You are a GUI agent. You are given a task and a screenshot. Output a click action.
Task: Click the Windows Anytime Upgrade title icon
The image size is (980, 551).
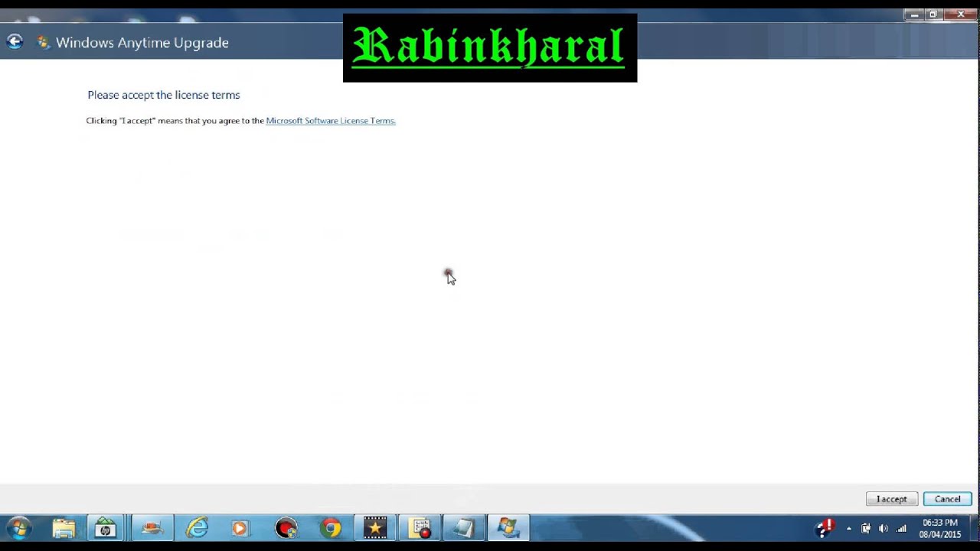point(44,43)
